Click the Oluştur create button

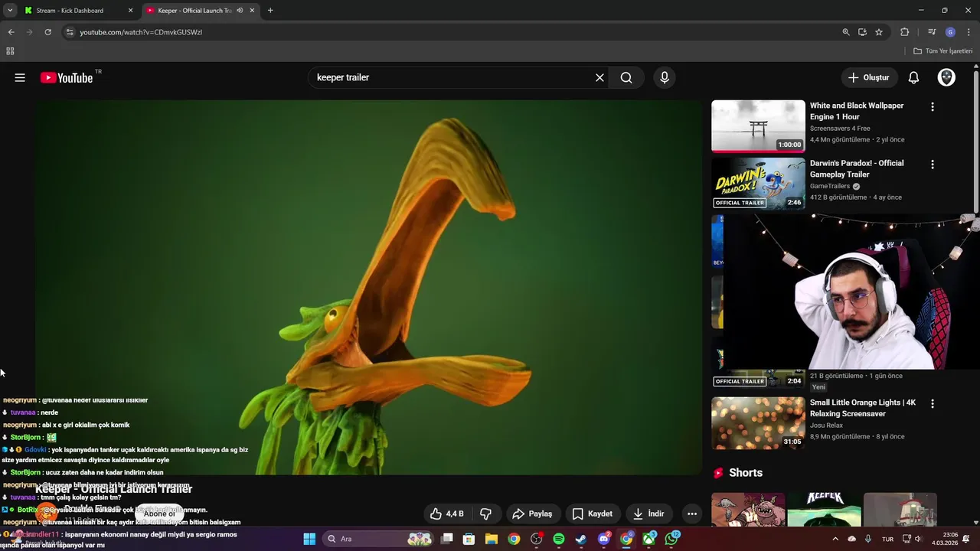point(869,77)
